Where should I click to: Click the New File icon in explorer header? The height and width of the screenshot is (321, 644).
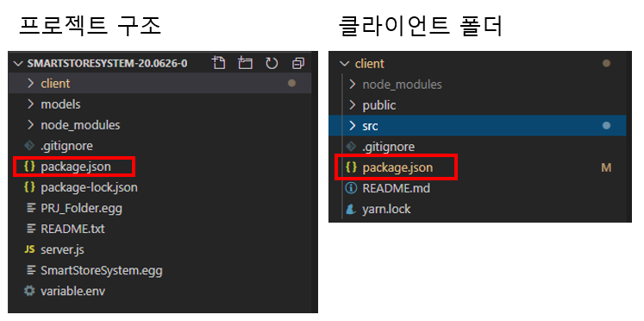click(218, 63)
